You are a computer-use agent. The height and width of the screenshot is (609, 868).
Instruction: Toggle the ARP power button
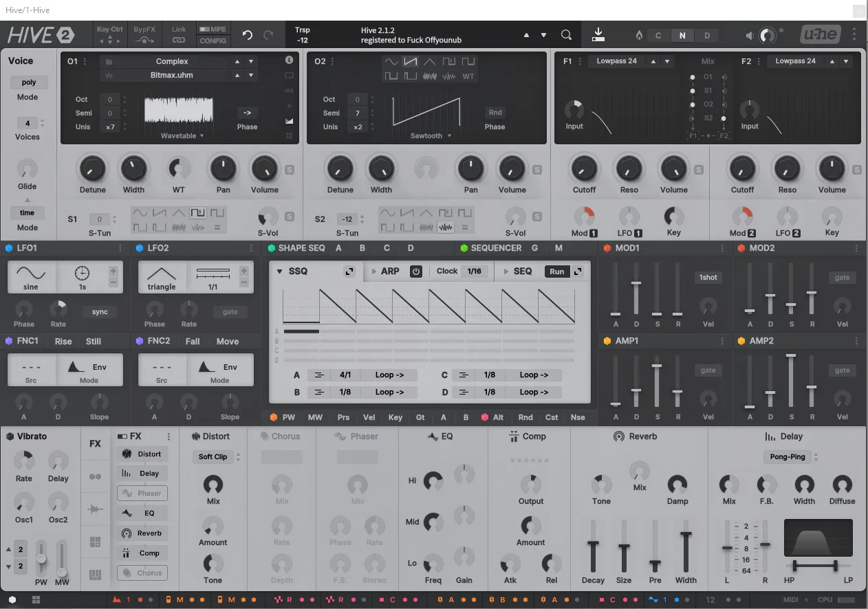click(x=415, y=272)
